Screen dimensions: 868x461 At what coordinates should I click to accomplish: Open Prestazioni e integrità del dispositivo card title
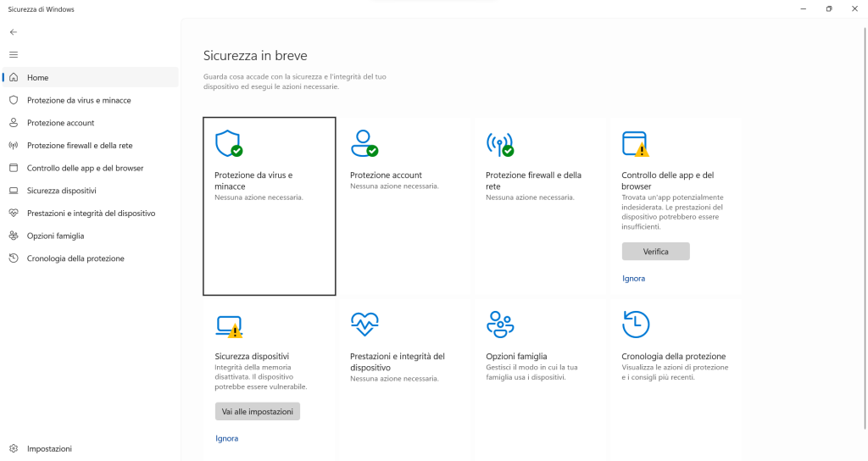[398, 362]
